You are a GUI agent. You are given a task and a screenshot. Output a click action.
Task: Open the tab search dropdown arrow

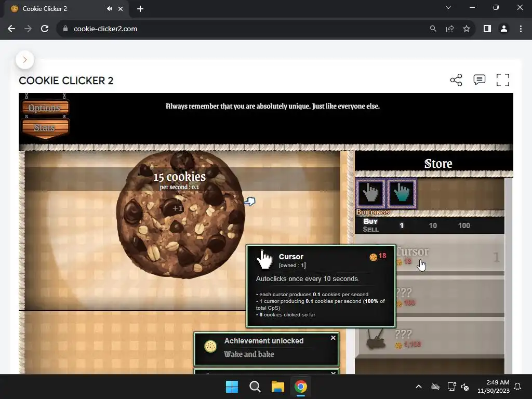448,7
